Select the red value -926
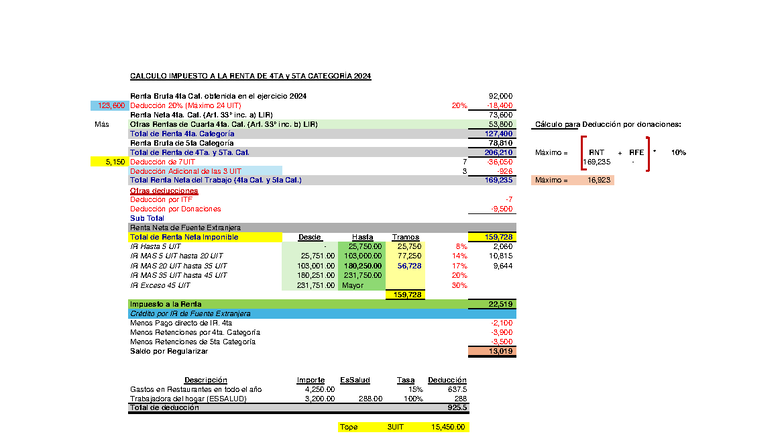This screenshot has height=441, width=784. (x=505, y=171)
